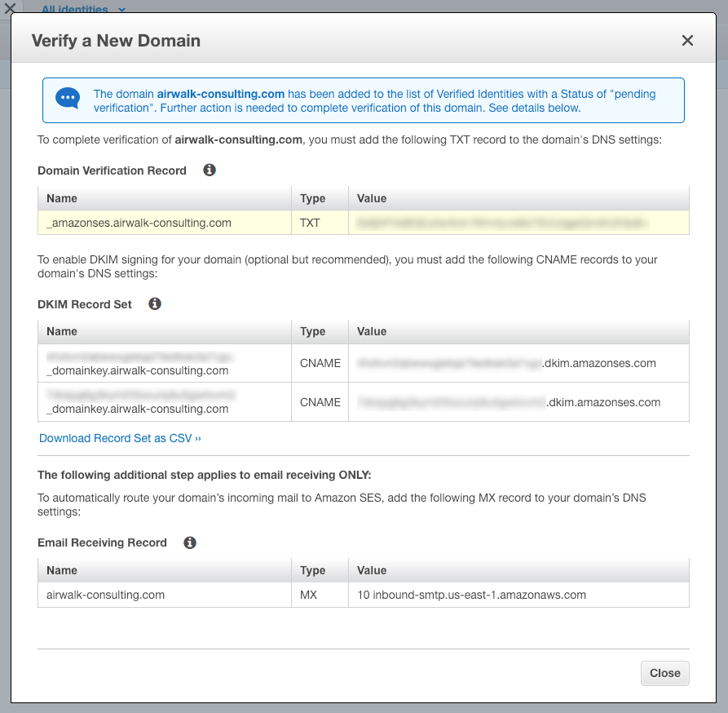The width and height of the screenshot is (728, 713).
Task: Select first DKIM CNAME value ending dkim.amazonses.com
Action: [518, 363]
